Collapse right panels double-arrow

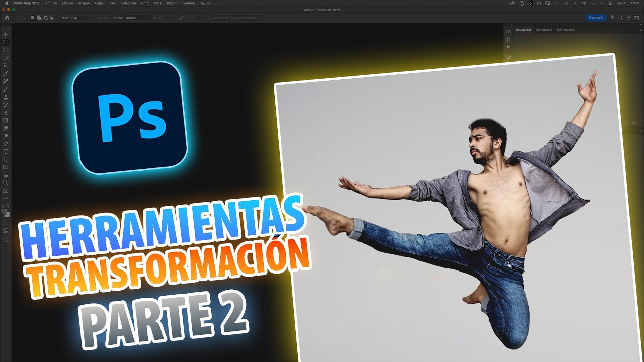tap(641, 25)
